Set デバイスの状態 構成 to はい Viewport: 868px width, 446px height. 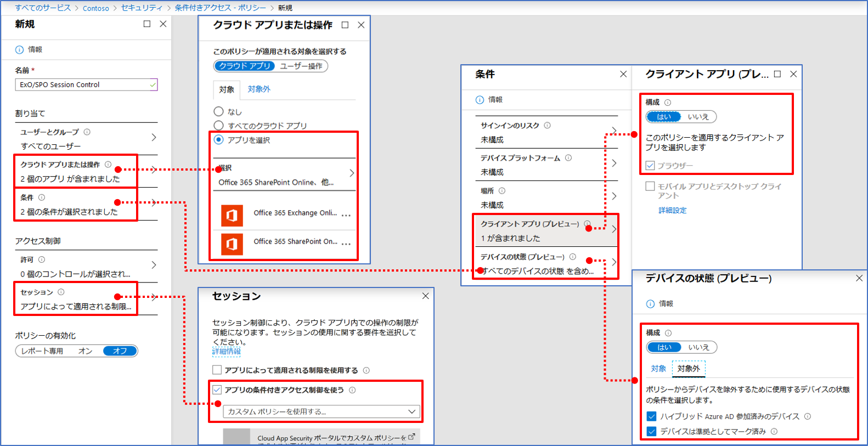(664, 347)
